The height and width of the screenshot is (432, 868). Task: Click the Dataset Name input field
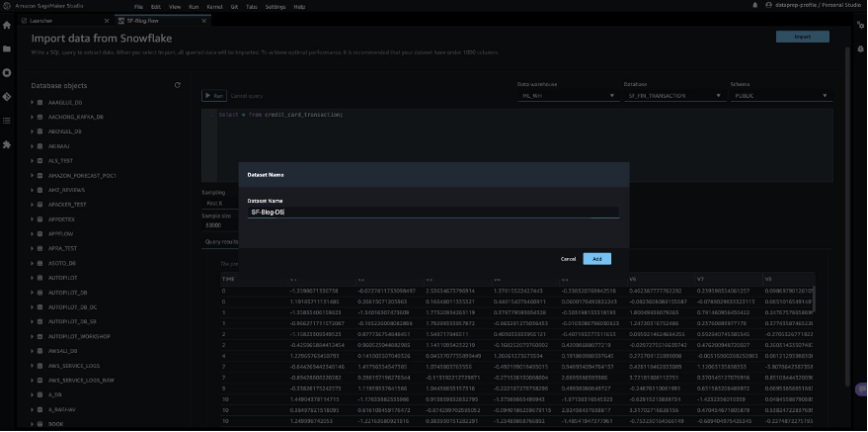coord(433,213)
